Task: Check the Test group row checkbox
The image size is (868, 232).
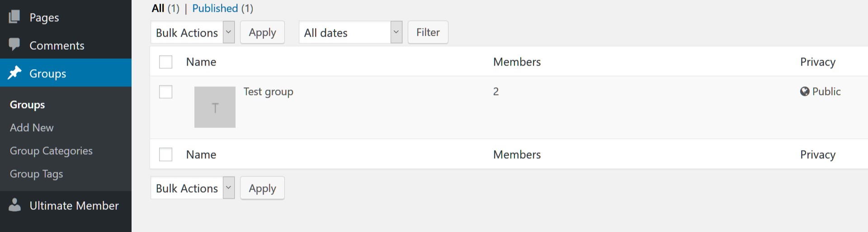Action: point(165,92)
